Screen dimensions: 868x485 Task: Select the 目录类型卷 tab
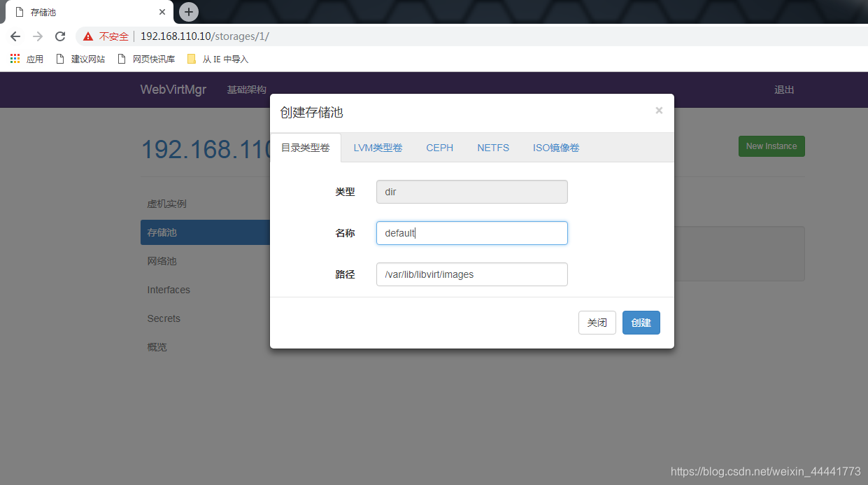306,148
